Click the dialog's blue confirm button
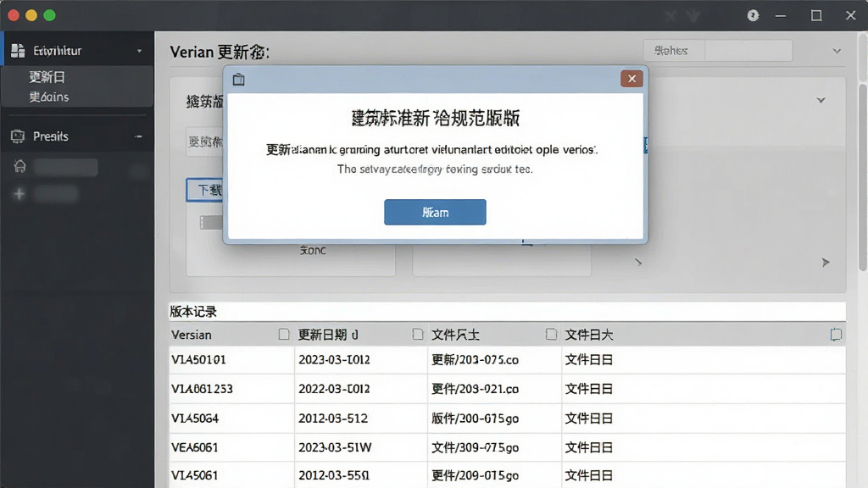Screen dimensions: 868x488 435,212
